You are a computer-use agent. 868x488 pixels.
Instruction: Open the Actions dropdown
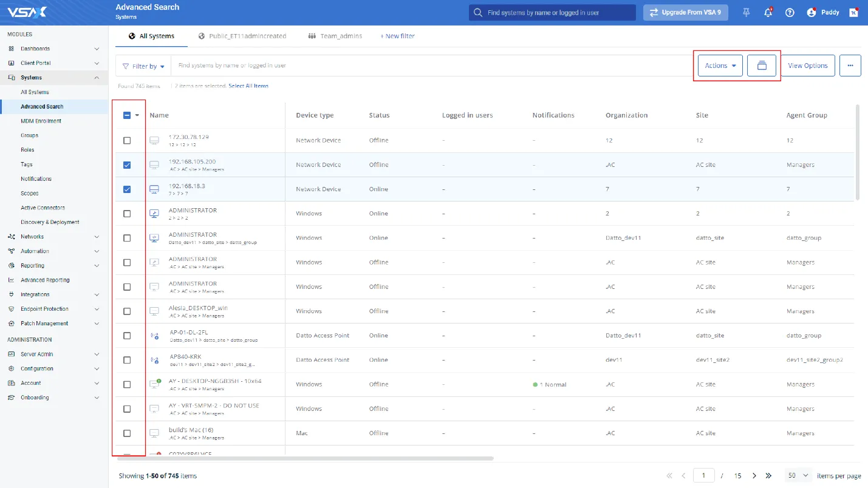click(720, 66)
